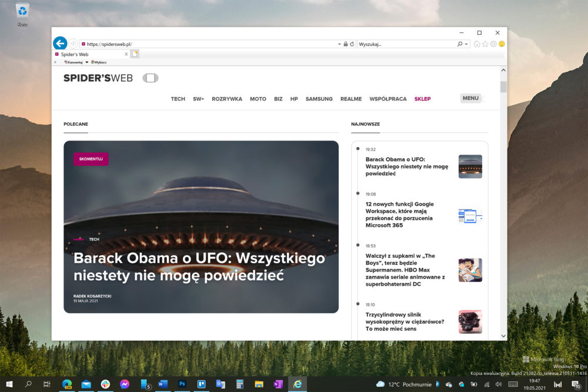Open Favorites with the star icon
Screen dimensions: 588x392
pos(485,44)
